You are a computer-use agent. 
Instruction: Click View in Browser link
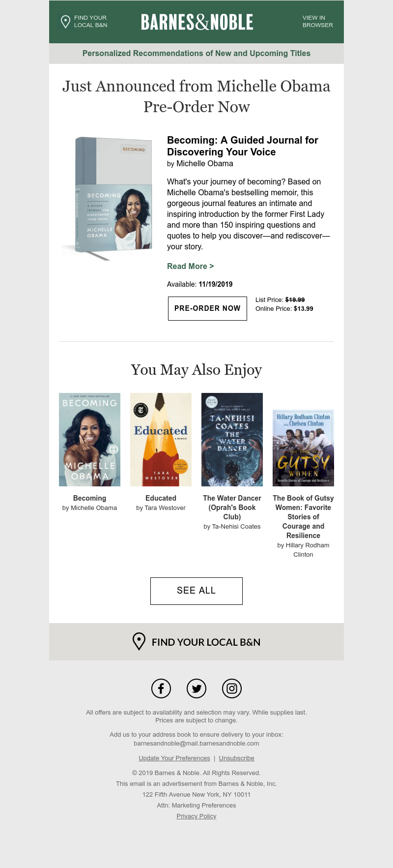[x=317, y=22]
